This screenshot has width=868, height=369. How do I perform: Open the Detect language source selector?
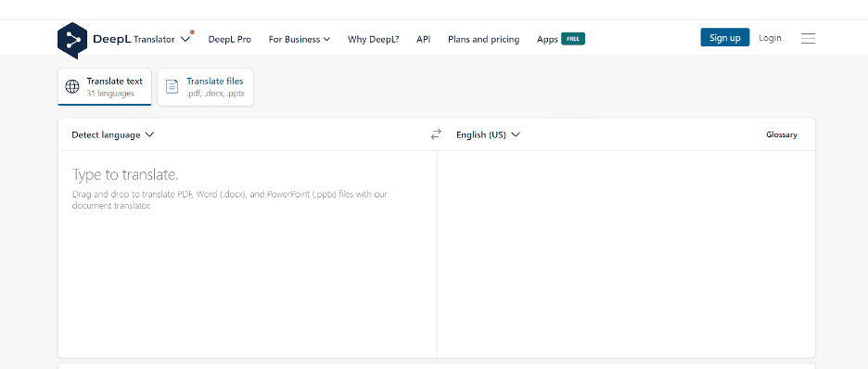113,135
